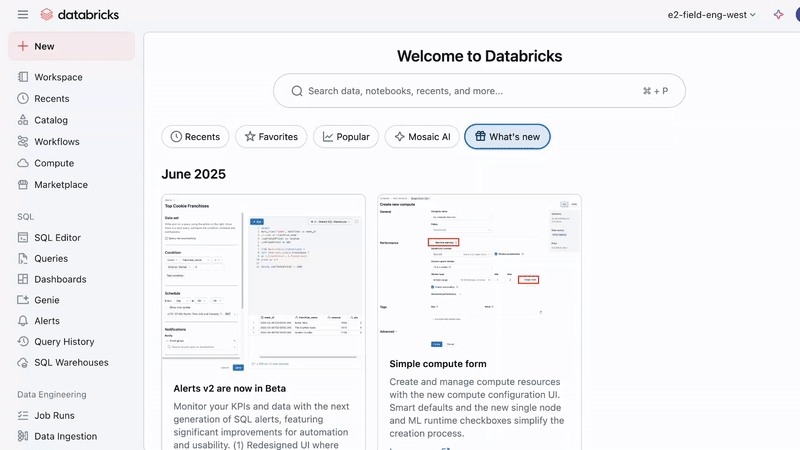Screen dimensions: 800x450
Task: Open the Alerts v2 preview thumbnail
Action: pyautogui.click(x=263, y=283)
